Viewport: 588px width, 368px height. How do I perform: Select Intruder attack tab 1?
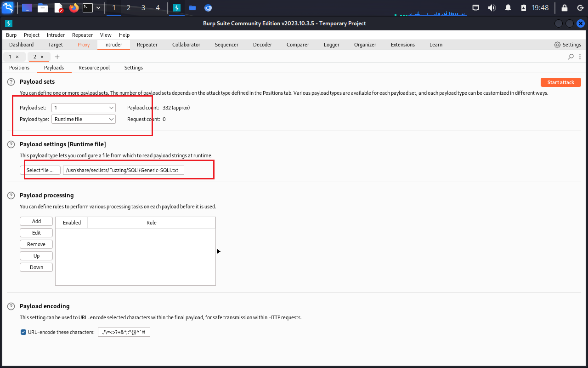tap(10, 57)
